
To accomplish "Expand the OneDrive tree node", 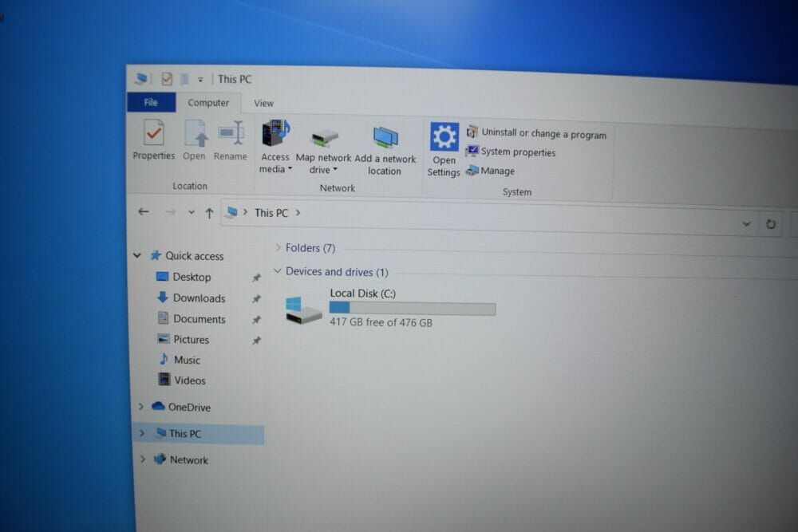I will (x=141, y=406).
